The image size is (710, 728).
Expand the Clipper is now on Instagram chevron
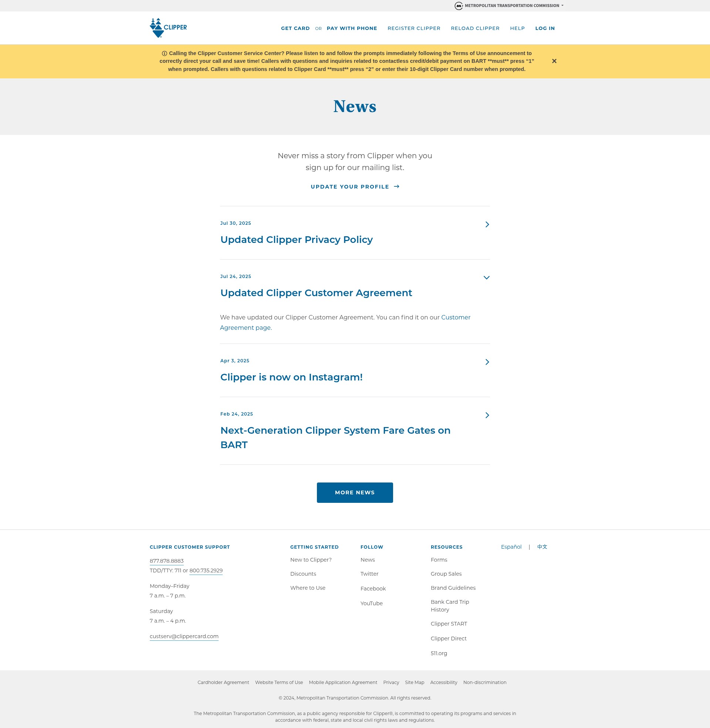(487, 362)
